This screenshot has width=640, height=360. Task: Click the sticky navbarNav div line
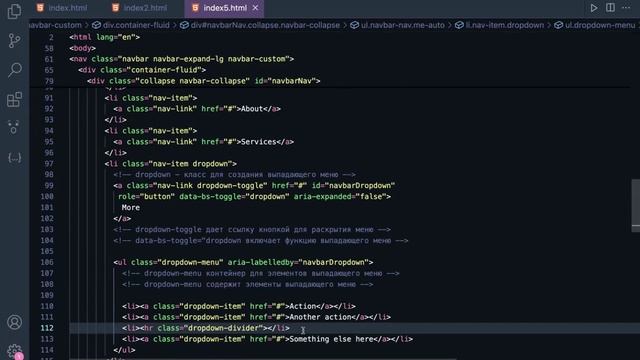(x=204, y=81)
